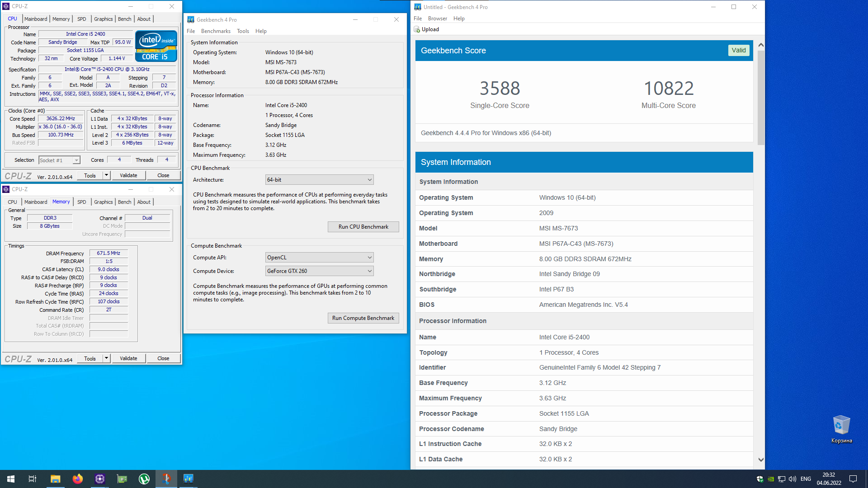The width and height of the screenshot is (868, 488).
Task: Expand the Tools arrow in the upper CPU-Z window
Action: pyautogui.click(x=107, y=175)
